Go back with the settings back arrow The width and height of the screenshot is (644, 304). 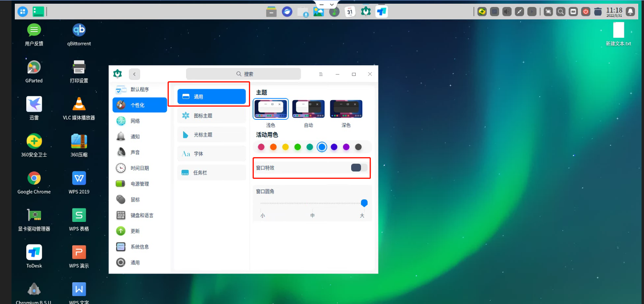(x=134, y=74)
